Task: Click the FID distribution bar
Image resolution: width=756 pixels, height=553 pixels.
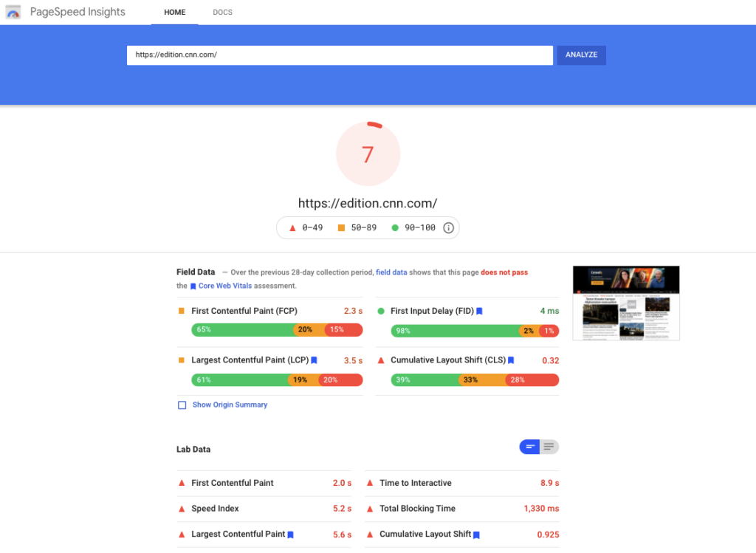Action: pos(475,331)
